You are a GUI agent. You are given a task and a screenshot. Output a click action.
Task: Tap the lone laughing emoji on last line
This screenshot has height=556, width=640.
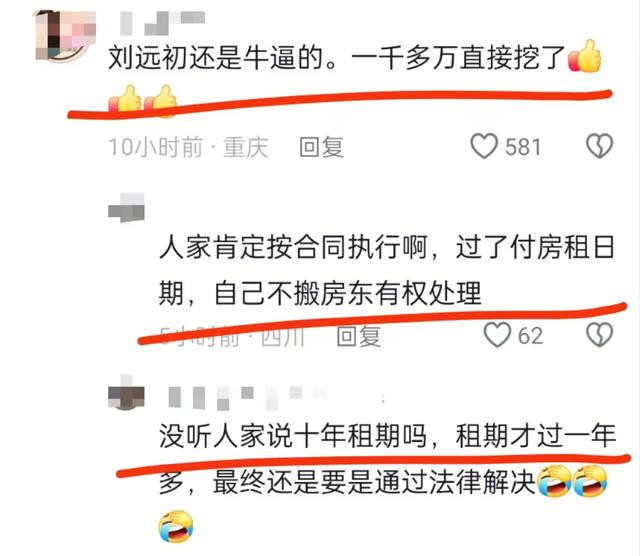176,527
